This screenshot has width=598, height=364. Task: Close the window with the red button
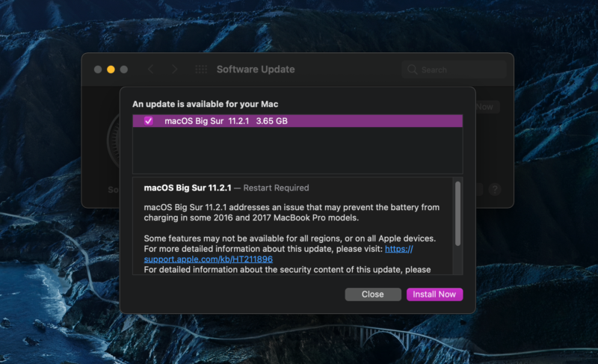click(x=97, y=70)
